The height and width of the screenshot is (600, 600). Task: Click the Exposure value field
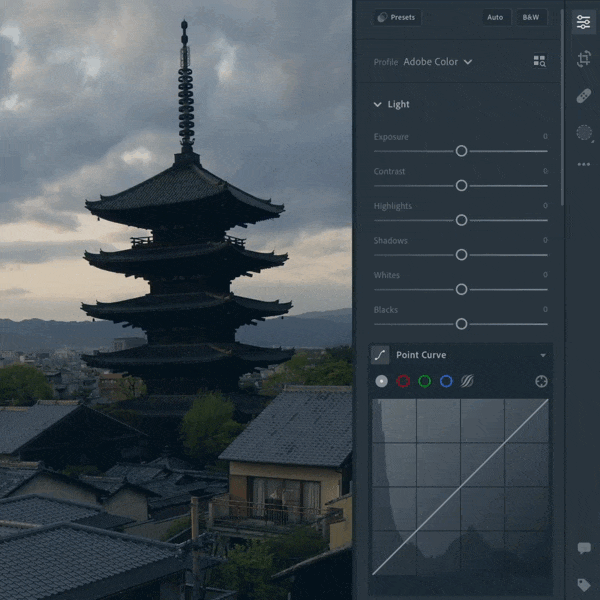[545, 136]
